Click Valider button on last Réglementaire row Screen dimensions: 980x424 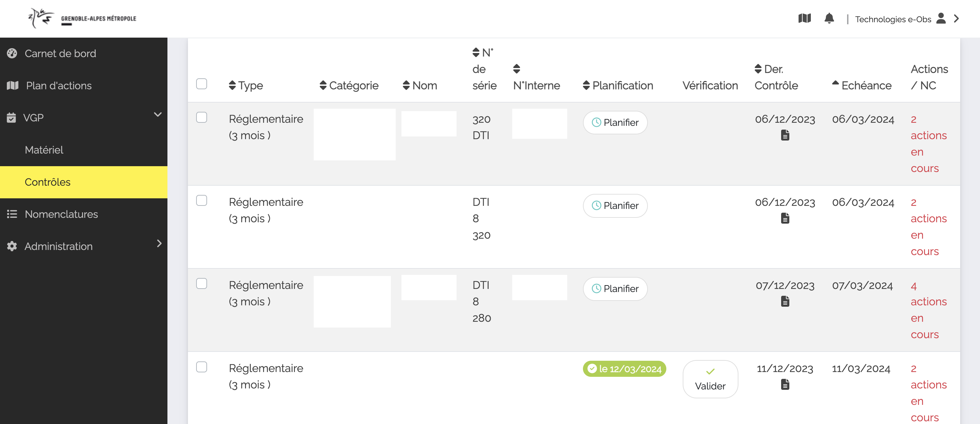(x=711, y=378)
